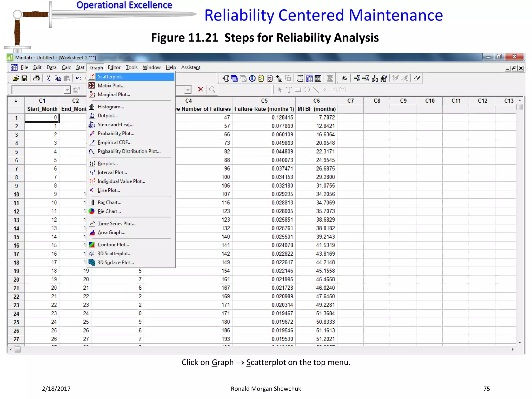The height and width of the screenshot is (399, 532).
Task: Click the C6 column header
Action: (x=316, y=101)
